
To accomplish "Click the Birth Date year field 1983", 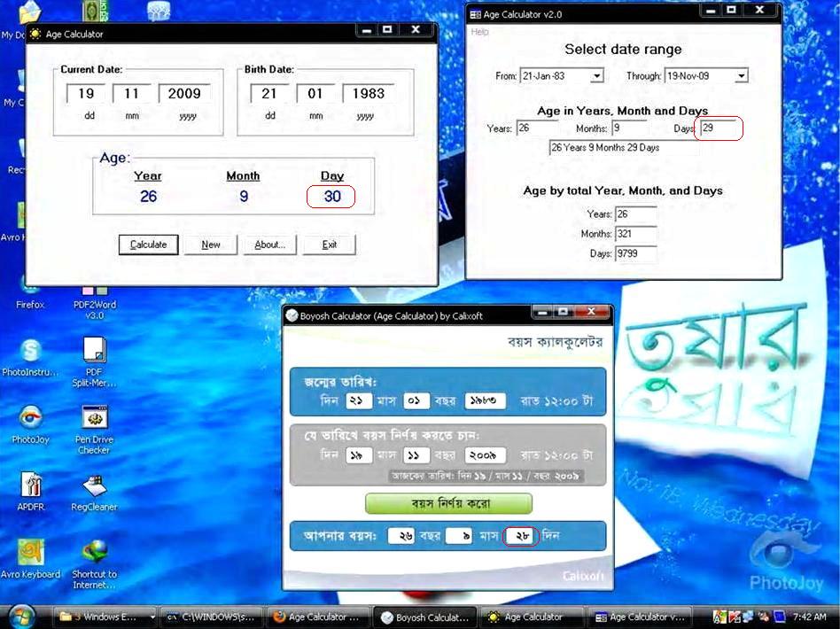I will coord(368,94).
